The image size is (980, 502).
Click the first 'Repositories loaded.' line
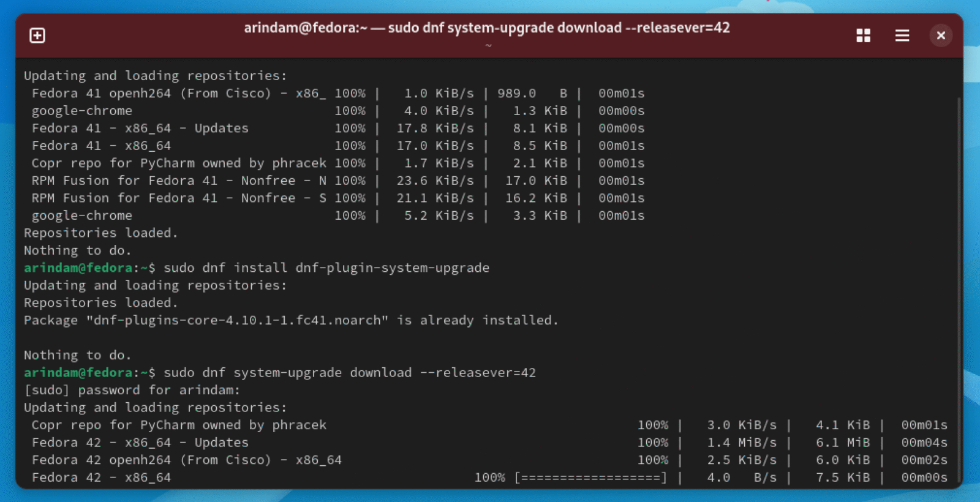pyautogui.click(x=101, y=233)
